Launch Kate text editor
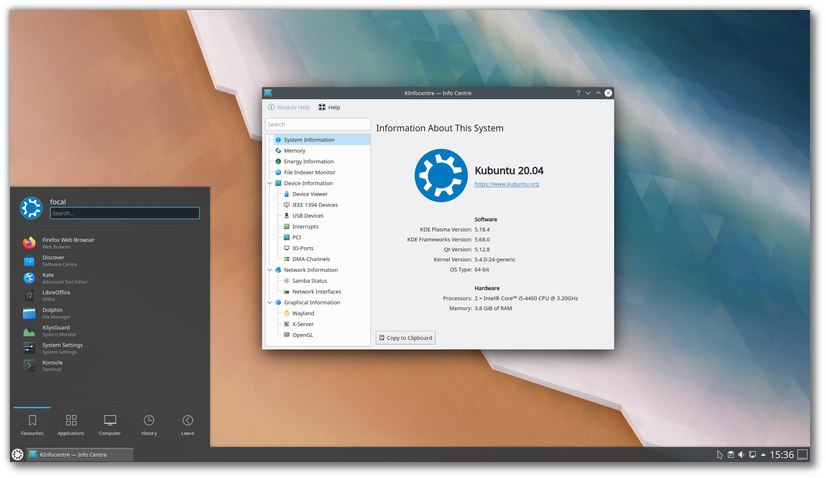The image size is (826, 478). pos(111,278)
